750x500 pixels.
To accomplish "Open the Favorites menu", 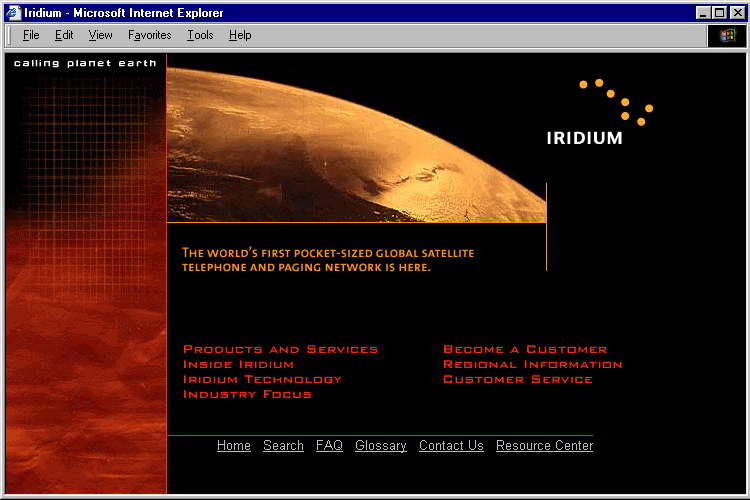I will point(149,35).
